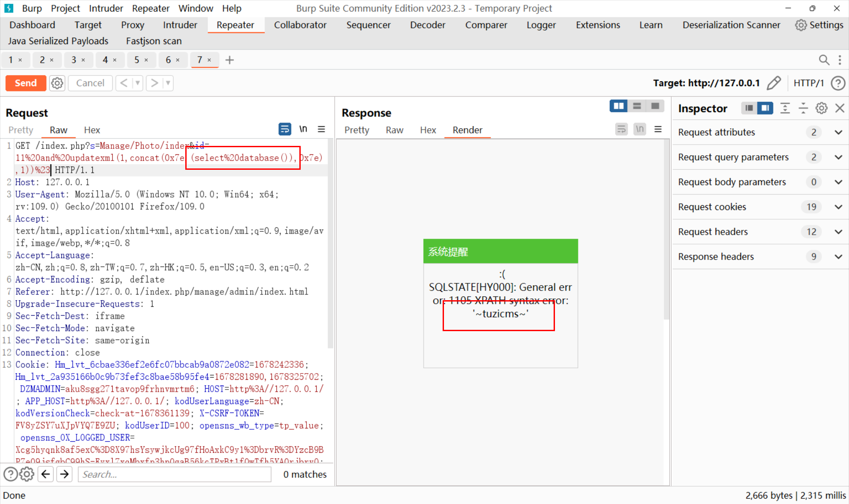Open the Inspector settings gear
Viewport: 849px width, 504px height.
click(x=822, y=108)
